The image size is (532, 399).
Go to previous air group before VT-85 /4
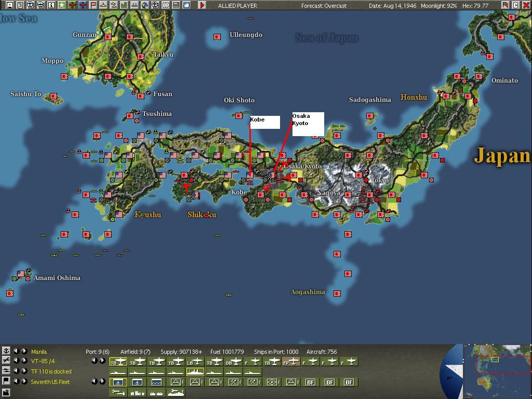pyautogui.click(x=16, y=361)
